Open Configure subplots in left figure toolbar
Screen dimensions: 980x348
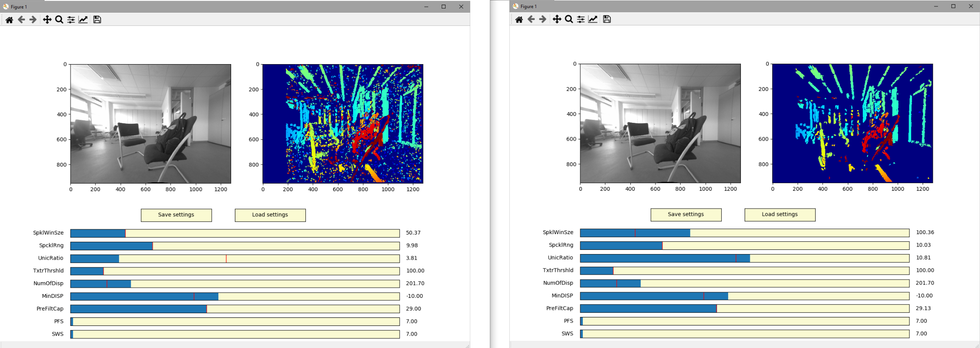(71, 20)
